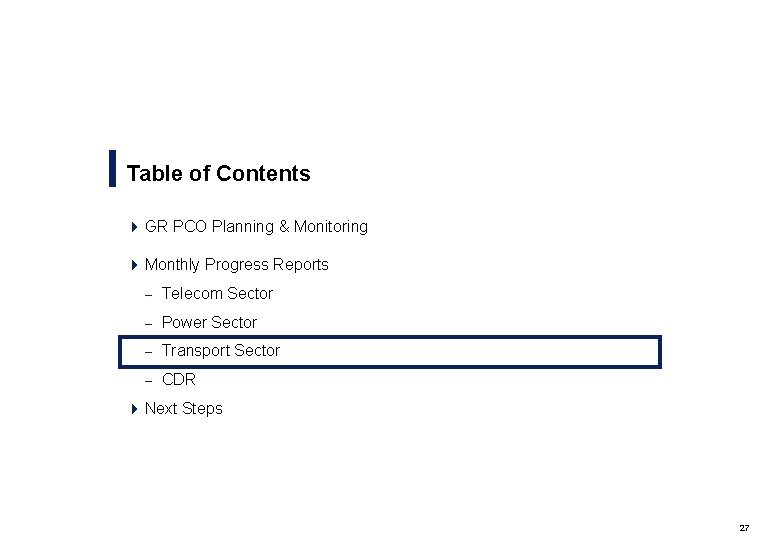Click the dash bullet before Power Sector

[x=148, y=324]
